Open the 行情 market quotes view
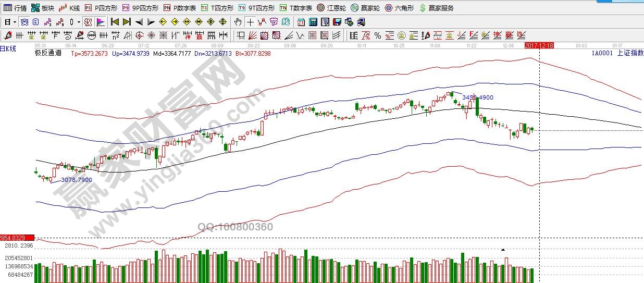This screenshot has height=283, width=644. click(x=15, y=8)
